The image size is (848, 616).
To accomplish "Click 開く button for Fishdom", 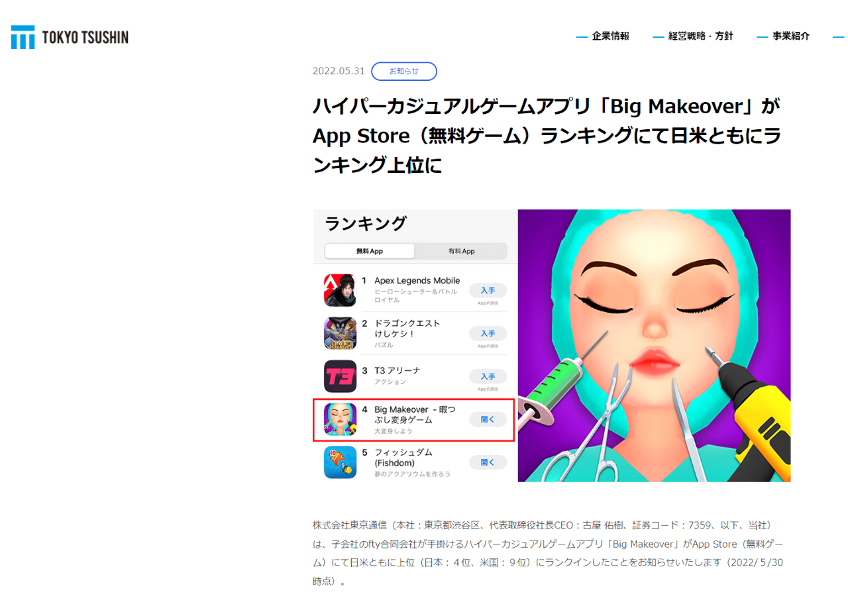I will click(488, 462).
